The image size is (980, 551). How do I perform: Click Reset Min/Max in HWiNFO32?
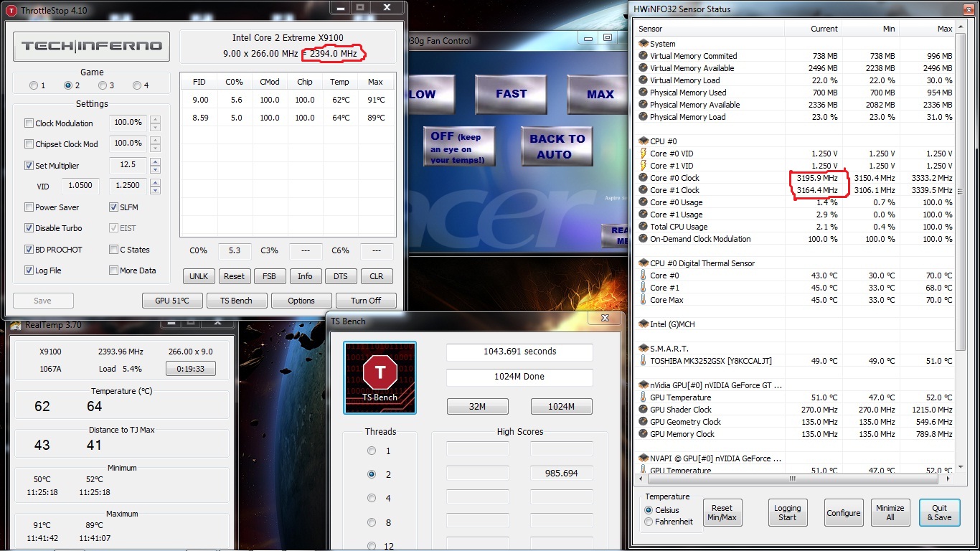pos(722,512)
